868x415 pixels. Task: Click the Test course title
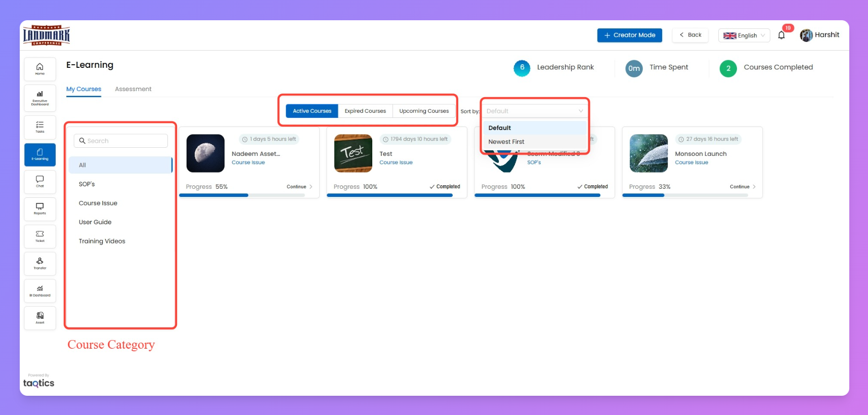click(x=386, y=154)
